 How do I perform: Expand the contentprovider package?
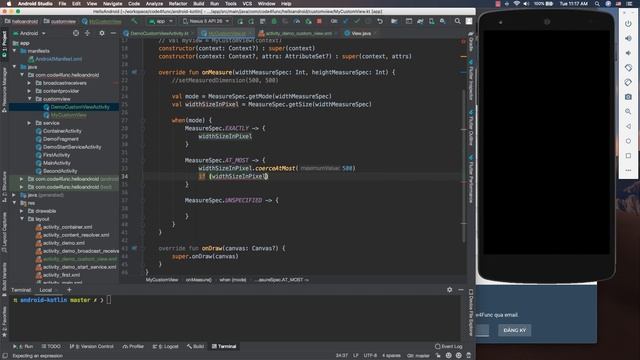29,91
